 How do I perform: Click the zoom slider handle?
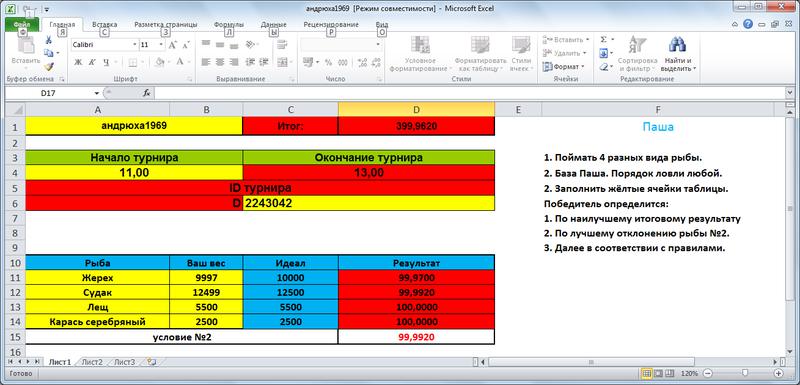(745, 373)
